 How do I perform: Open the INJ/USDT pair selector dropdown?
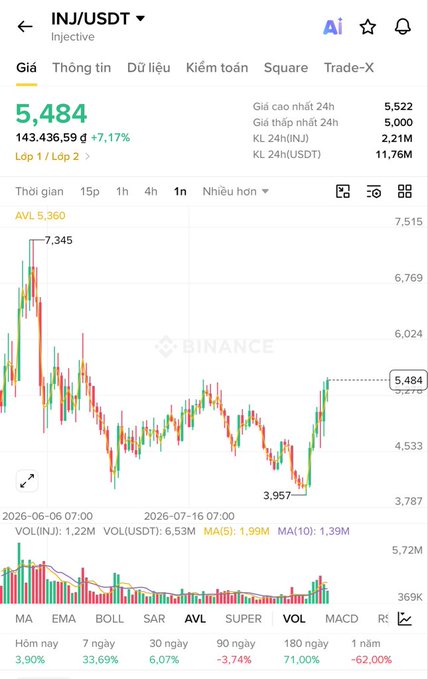click(98, 19)
